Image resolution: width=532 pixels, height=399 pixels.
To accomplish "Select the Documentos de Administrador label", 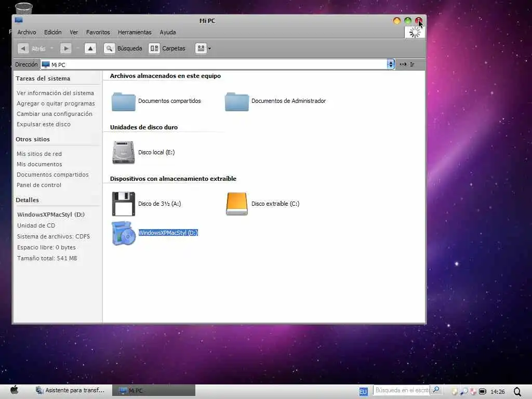I will coord(288,101).
